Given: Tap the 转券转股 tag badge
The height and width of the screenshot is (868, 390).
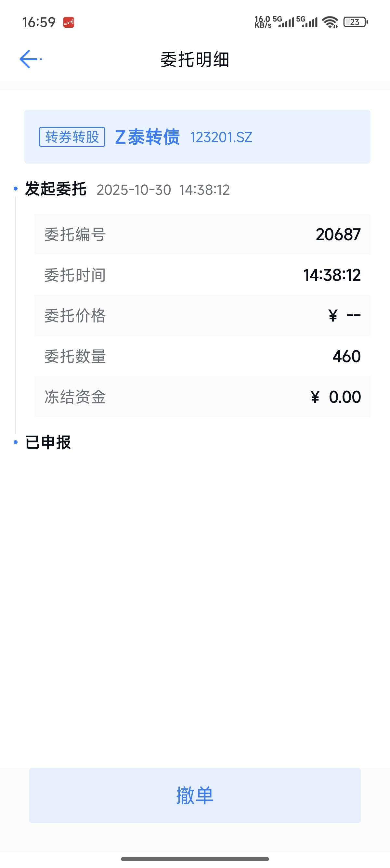Looking at the screenshot, I should tap(72, 137).
